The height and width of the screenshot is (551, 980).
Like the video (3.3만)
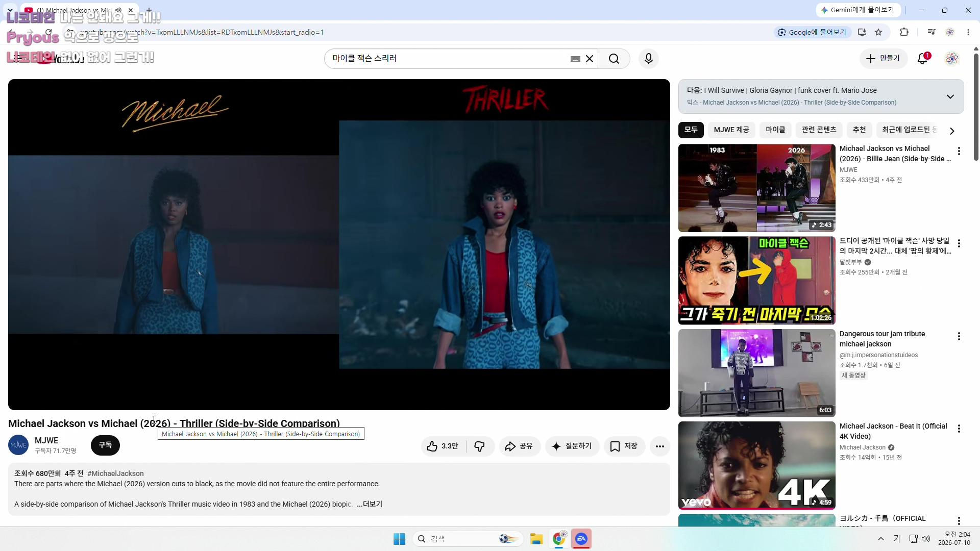pos(443,446)
